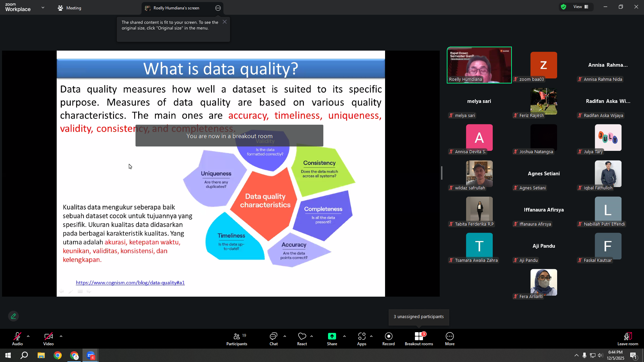Select Iqbal Fathulloh's participant tile
Screen dimensions: 644x362
click(608, 174)
